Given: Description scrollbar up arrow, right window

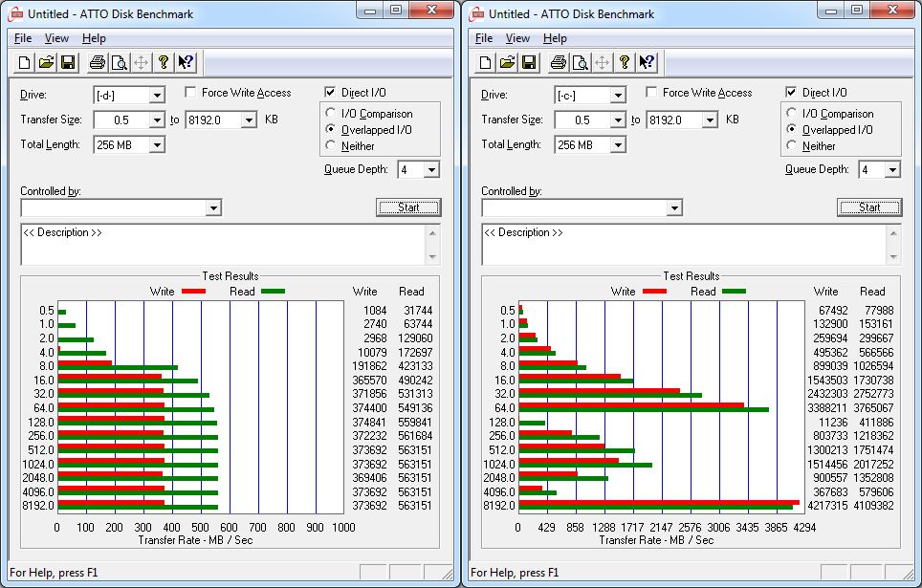Looking at the screenshot, I should tap(893, 233).
